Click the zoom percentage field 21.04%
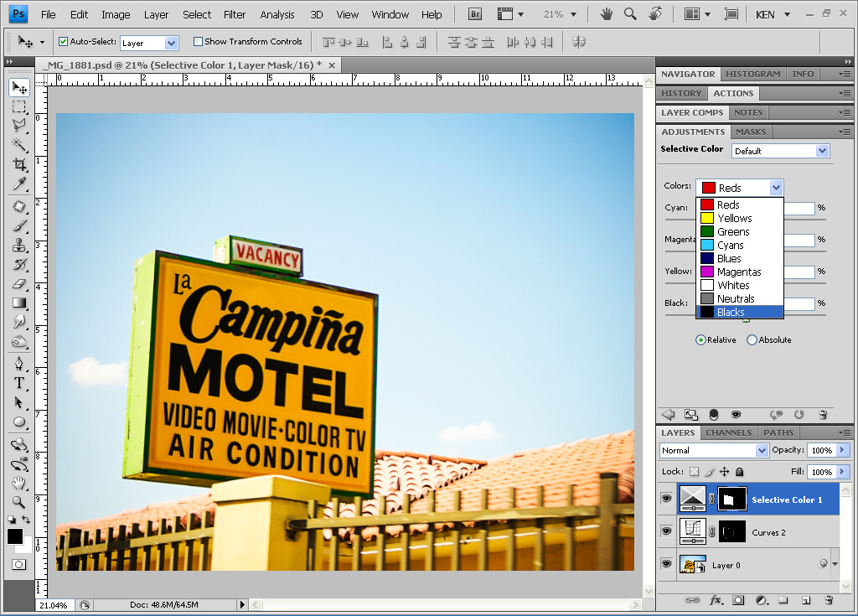The width and height of the screenshot is (858, 616). [x=54, y=605]
